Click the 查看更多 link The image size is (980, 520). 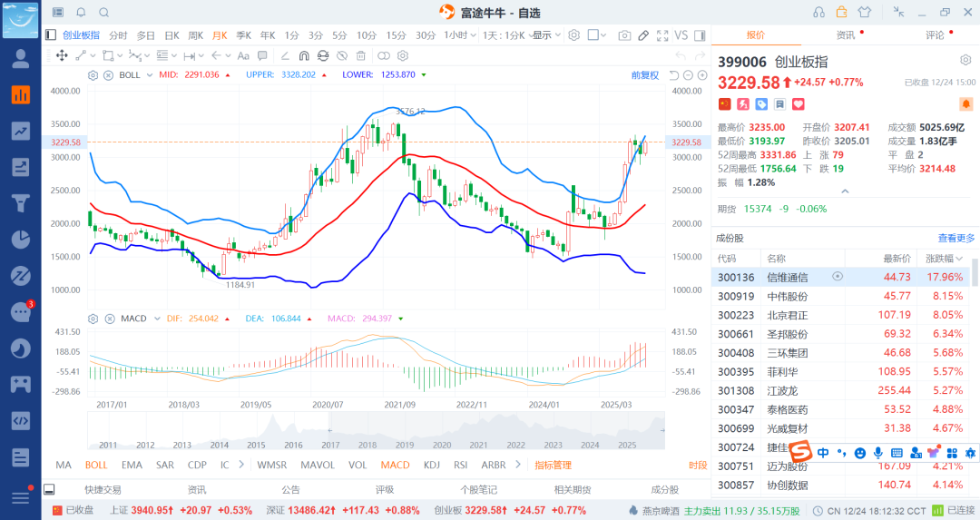[x=955, y=238]
